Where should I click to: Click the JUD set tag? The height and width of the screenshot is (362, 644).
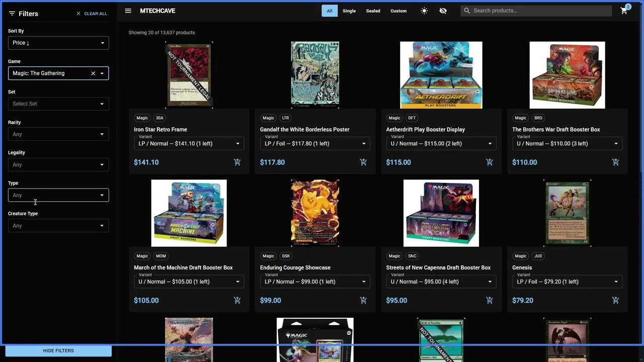(x=538, y=256)
